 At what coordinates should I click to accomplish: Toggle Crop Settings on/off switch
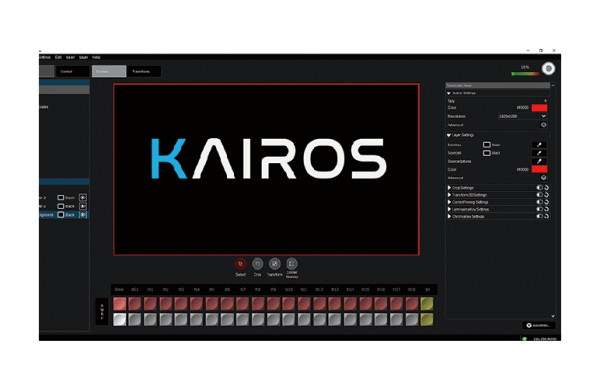click(540, 187)
